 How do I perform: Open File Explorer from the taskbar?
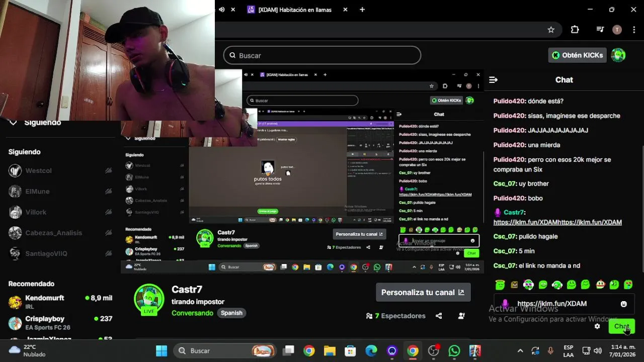(x=330, y=350)
